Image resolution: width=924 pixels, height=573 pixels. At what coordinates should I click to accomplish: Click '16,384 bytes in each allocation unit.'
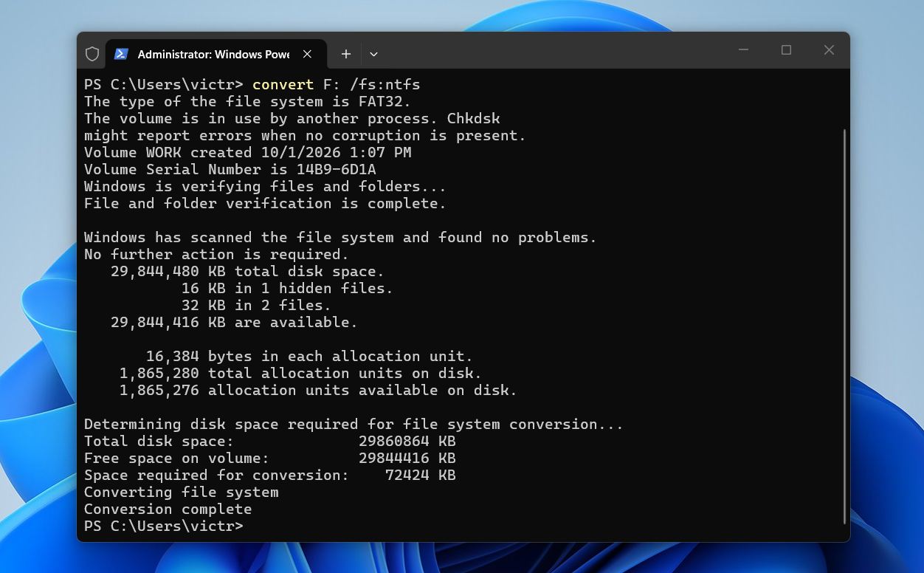[x=309, y=357]
